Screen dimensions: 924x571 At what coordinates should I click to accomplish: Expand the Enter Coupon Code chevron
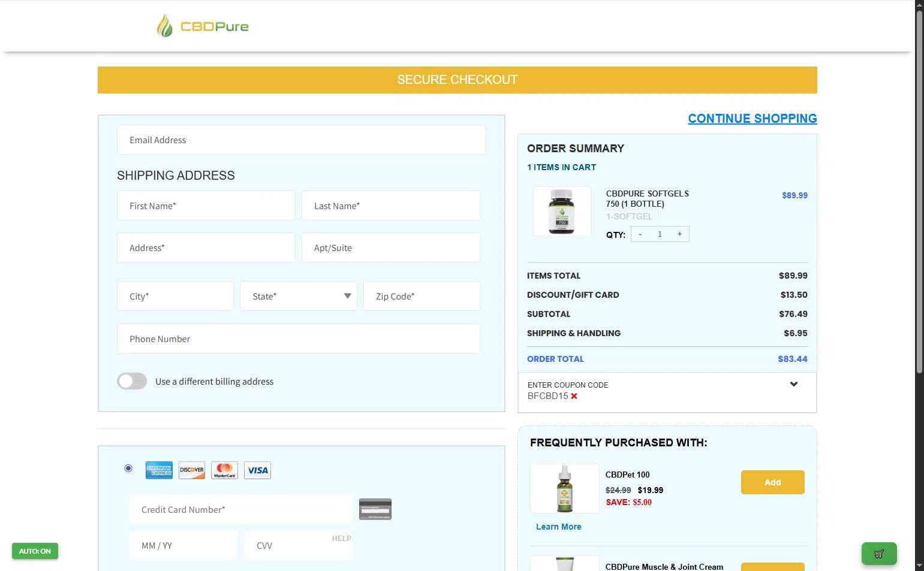[794, 384]
